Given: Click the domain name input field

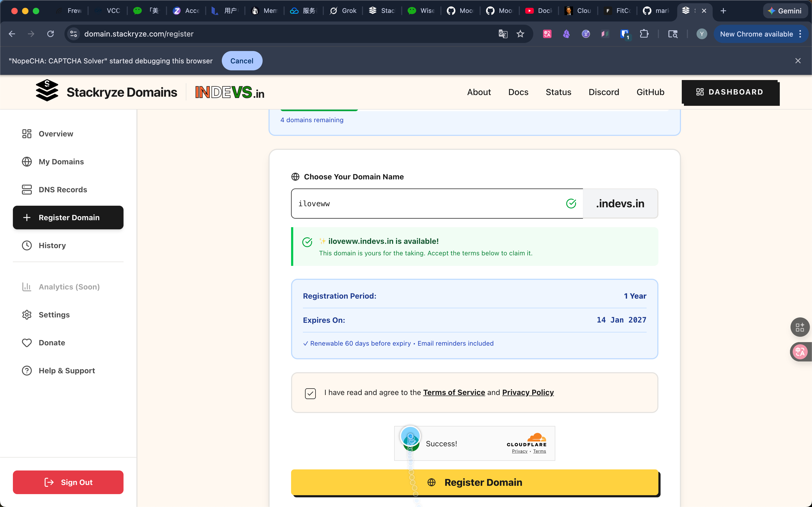Looking at the screenshot, I should (x=429, y=204).
